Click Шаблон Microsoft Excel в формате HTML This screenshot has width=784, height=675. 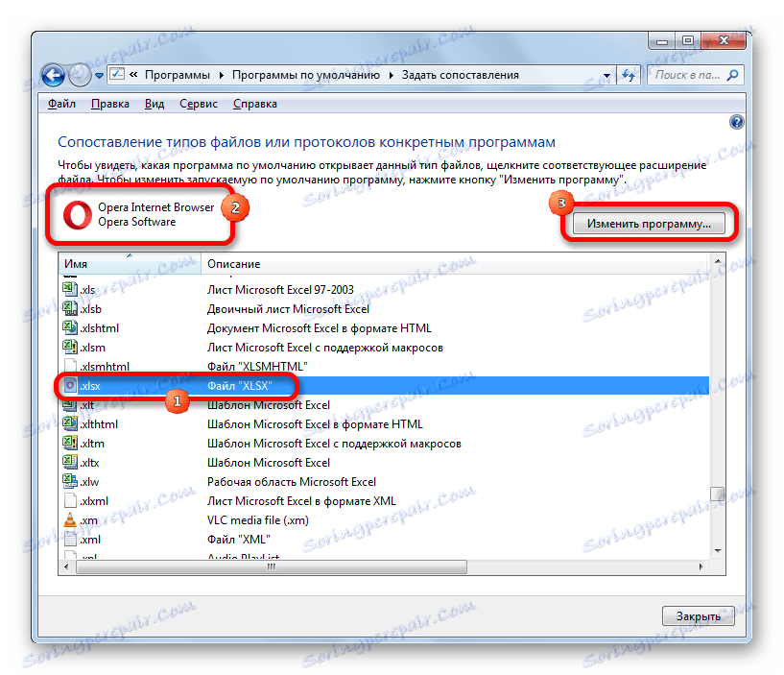pos(315,424)
